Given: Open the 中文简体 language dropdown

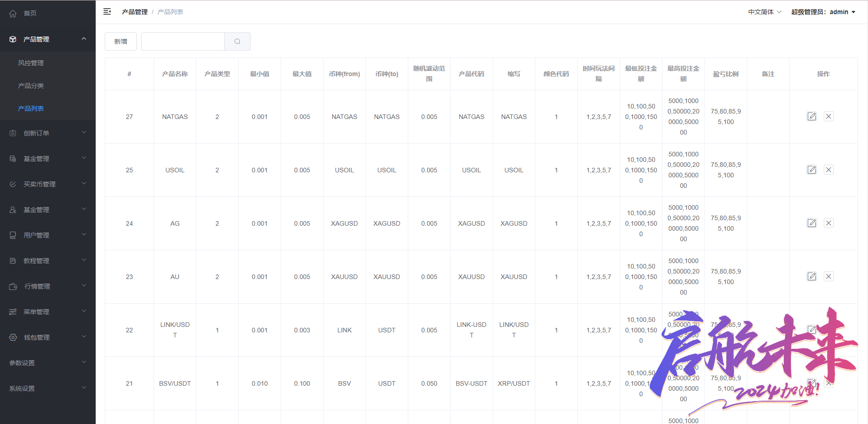Looking at the screenshot, I should [x=765, y=12].
